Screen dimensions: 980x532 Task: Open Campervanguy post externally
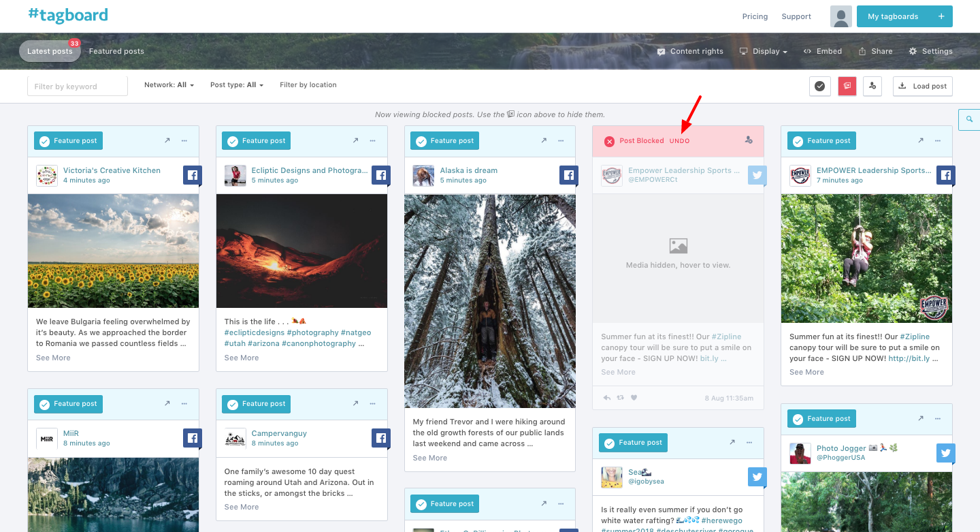(355, 404)
